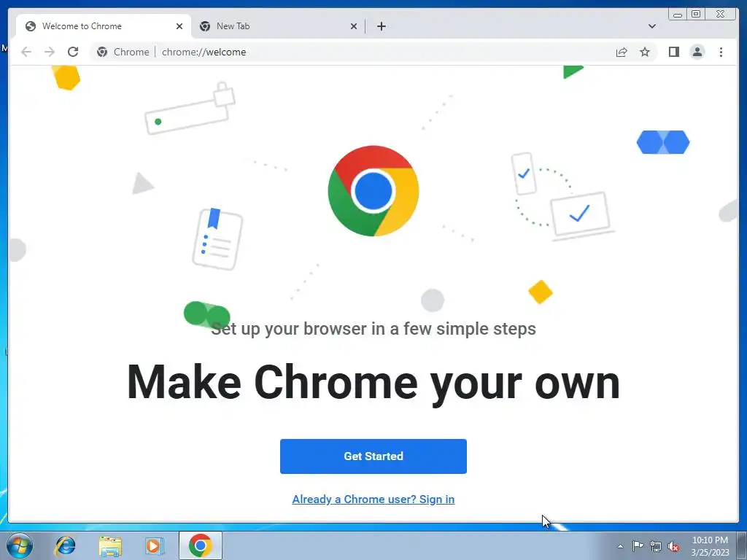Show hidden system tray icons
Screen dimensions: 747x560
620,546
